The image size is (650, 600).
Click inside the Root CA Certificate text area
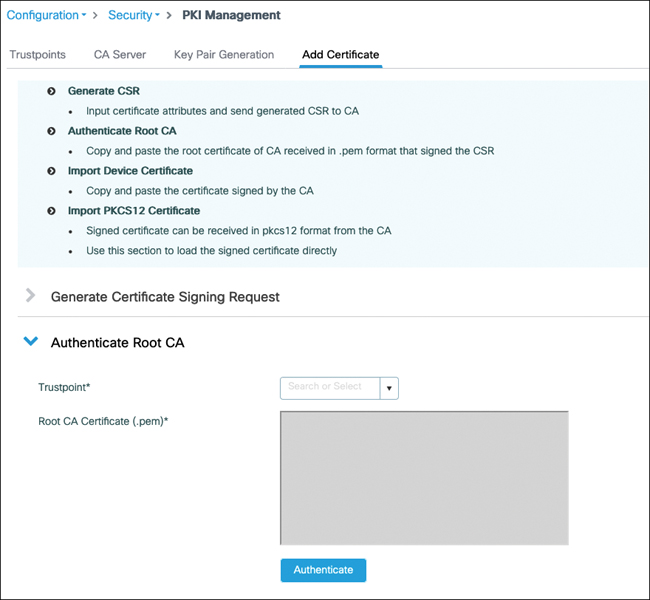[424, 477]
